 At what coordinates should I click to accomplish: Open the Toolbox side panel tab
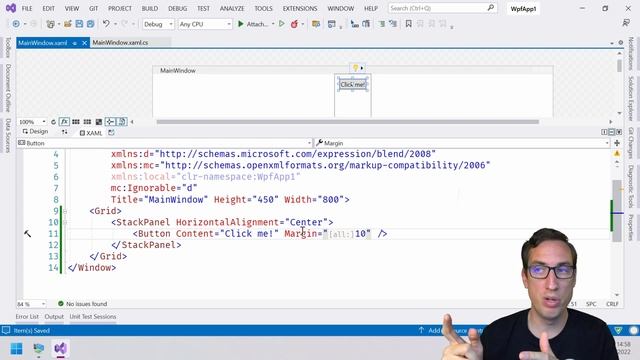pyautogui.click(x=8, y=47)
